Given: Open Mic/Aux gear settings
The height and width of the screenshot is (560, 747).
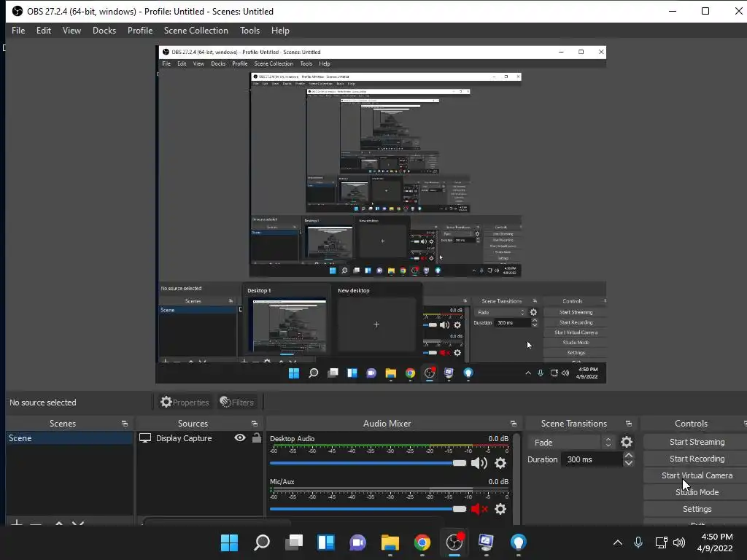Looking at the screenshot, I should click(500, 509).
